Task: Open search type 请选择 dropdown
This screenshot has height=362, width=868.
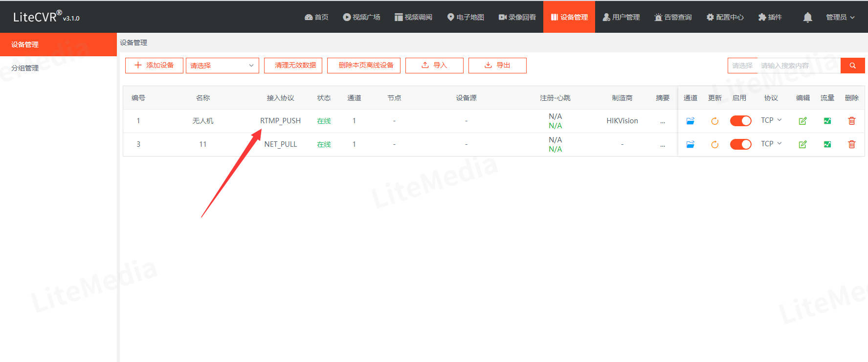Action: pyautogui.click(x=742, y=66)
